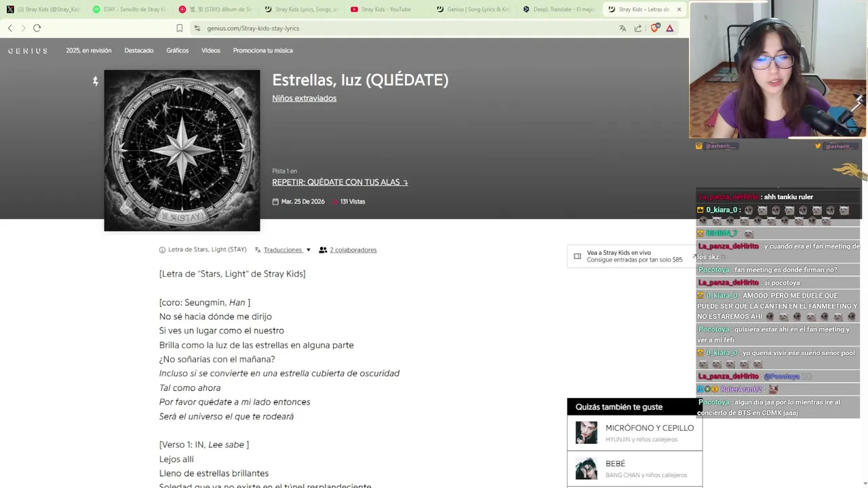Click lyric line 'No sé hacia dónde me dirijo'
Screen dimensions: 868x488
click(x=216, y=317)
